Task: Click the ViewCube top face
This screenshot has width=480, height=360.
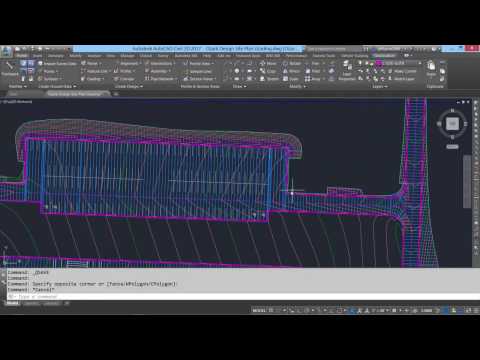Action: [452, 124]
